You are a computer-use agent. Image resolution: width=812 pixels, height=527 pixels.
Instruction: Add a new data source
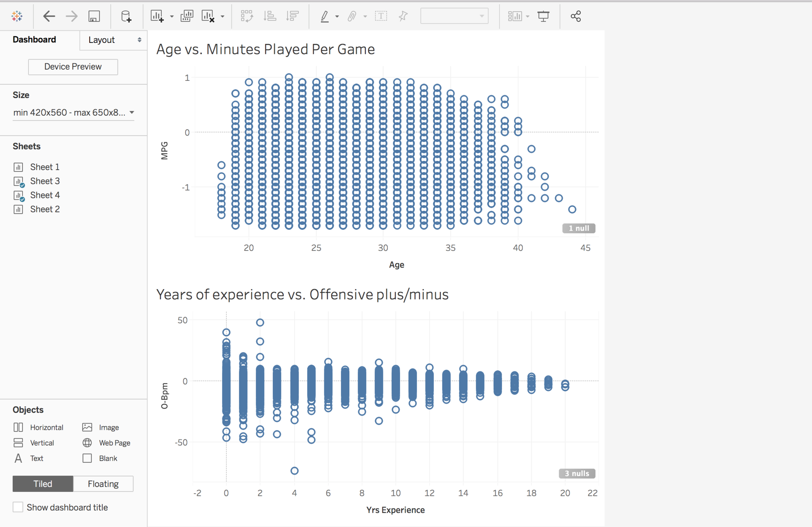pyautogui.click(x=126, y=16)
